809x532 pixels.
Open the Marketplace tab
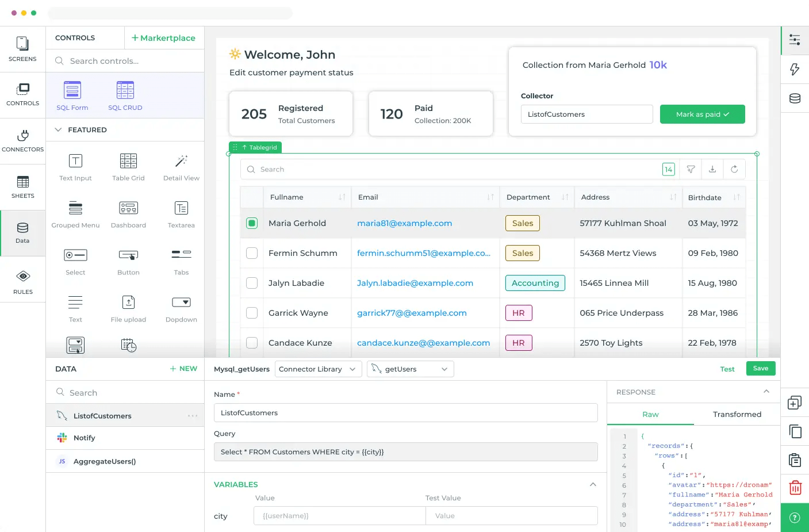[163, 37]
